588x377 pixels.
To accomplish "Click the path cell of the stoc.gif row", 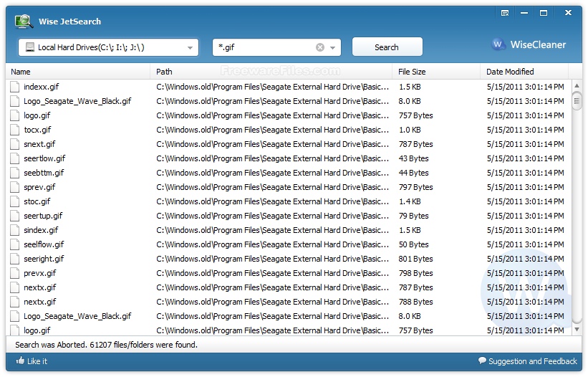I will tap(273, 201).
